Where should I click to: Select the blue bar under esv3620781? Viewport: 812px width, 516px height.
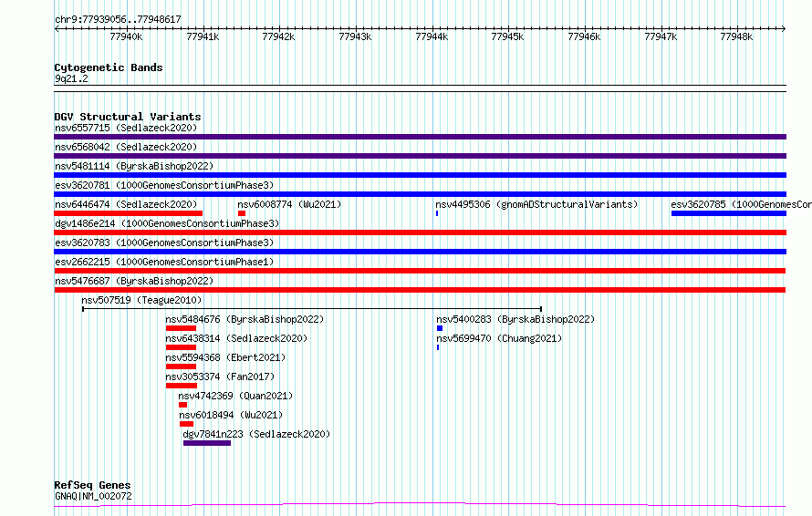(x=420, y=194)
